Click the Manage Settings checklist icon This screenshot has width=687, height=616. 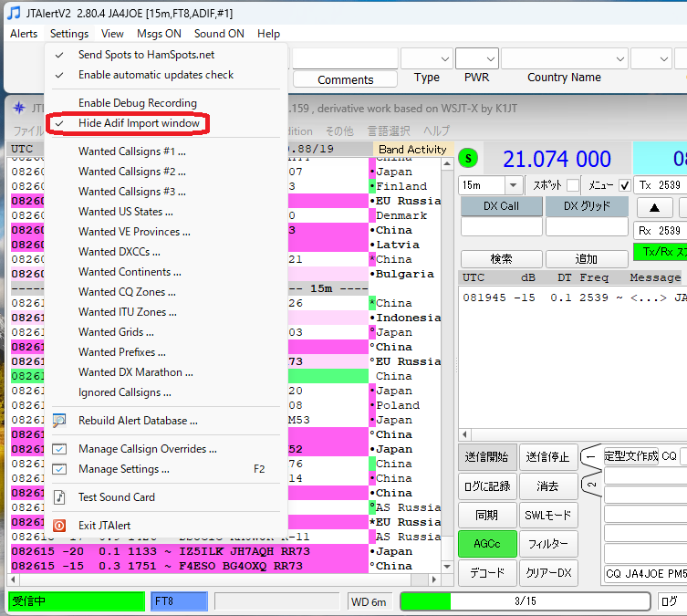(x=59, y=469)
